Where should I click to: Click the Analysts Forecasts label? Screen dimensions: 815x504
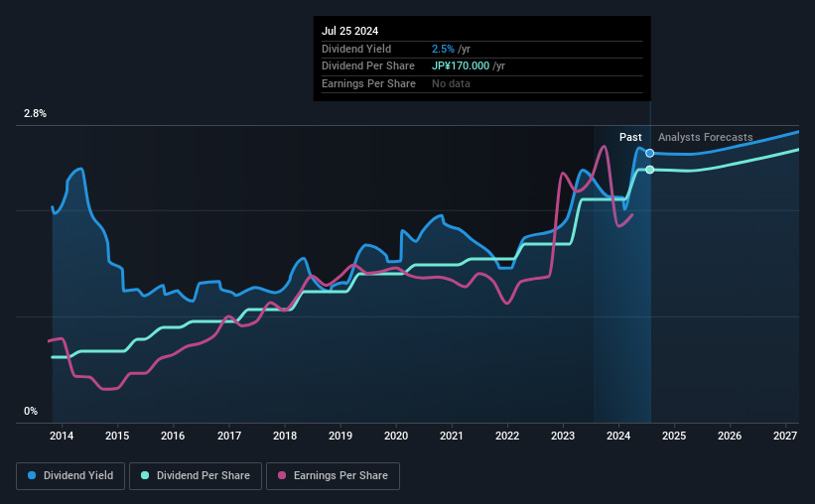pos(706,137)
